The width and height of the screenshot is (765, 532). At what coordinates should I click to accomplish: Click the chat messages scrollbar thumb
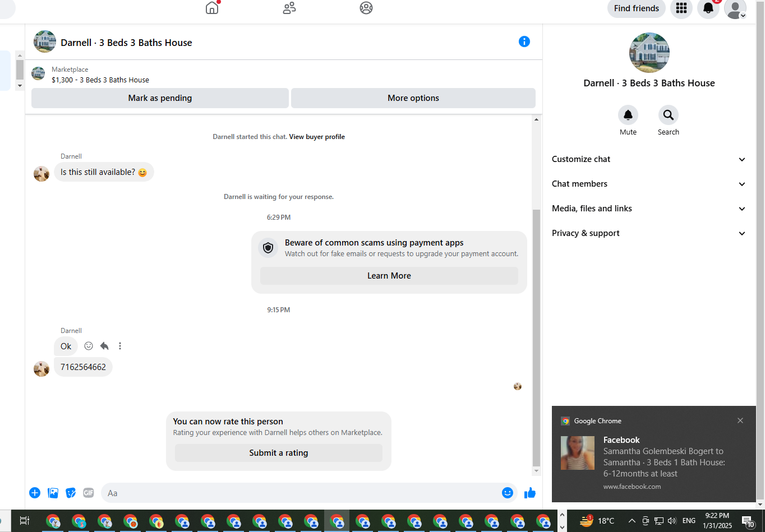click(x=536, y=337)
